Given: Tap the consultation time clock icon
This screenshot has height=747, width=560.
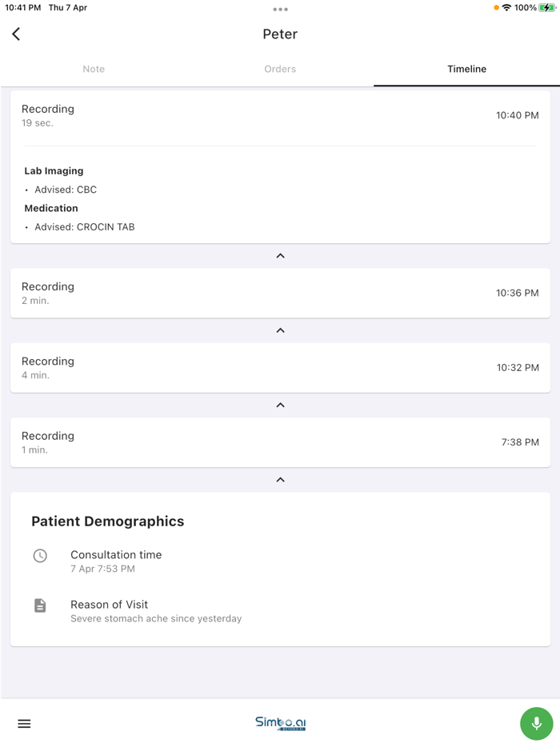Looking at the screenshot, I should point(40,556).
